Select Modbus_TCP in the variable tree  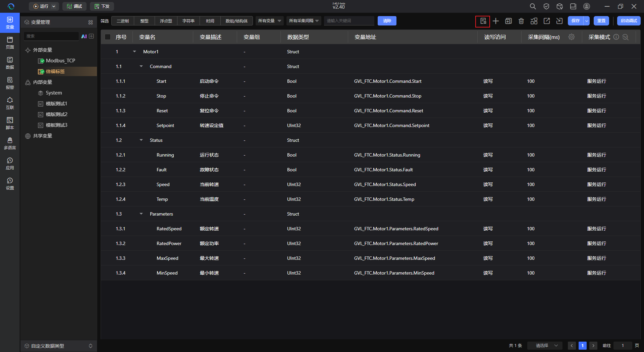coord(60,61)
